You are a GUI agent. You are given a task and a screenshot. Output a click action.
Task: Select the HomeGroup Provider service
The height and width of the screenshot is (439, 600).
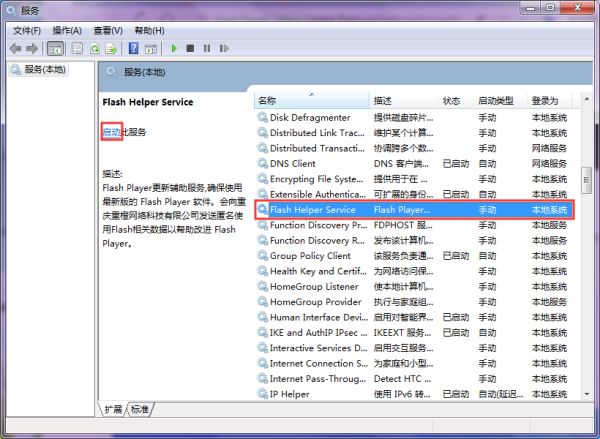pos(414,302)
